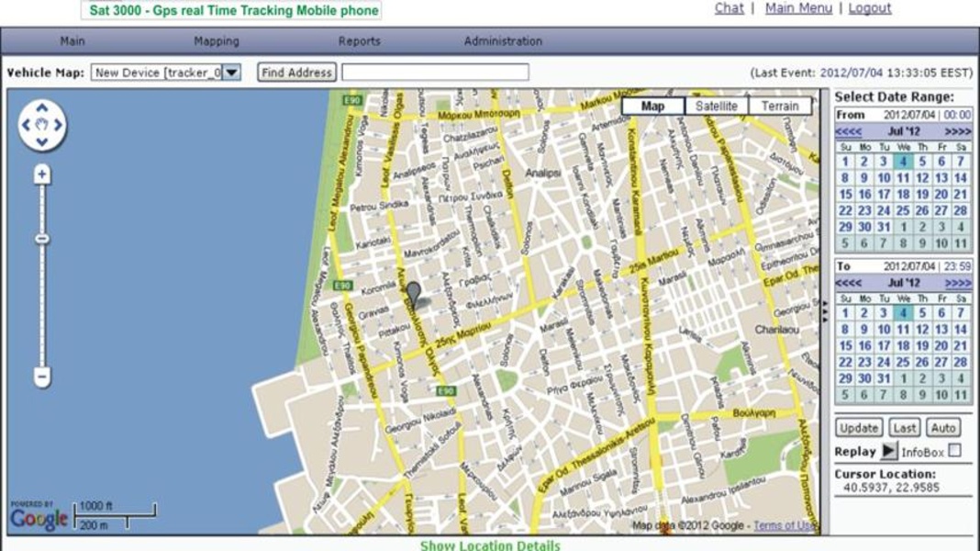Open the Administration menu
This screenshot has width=980, height=551.
(503, 41)
